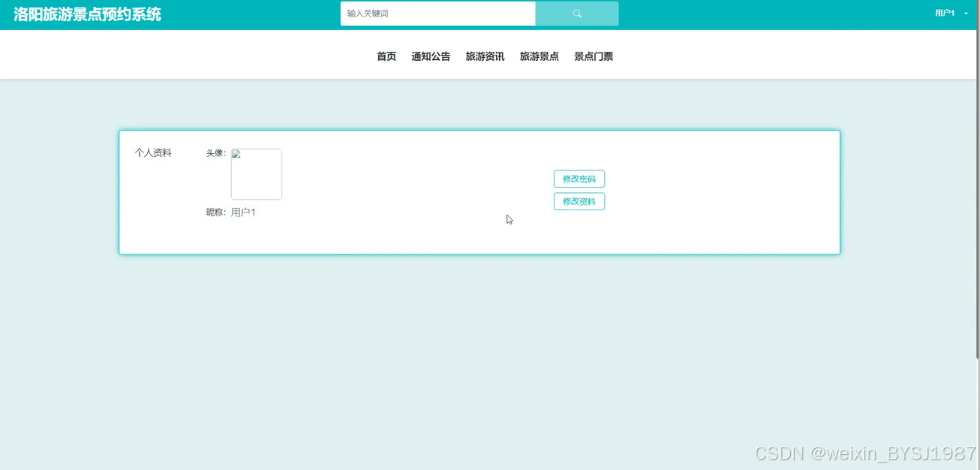
Task: Click the 修改资料 button
Action: [579, 201]
